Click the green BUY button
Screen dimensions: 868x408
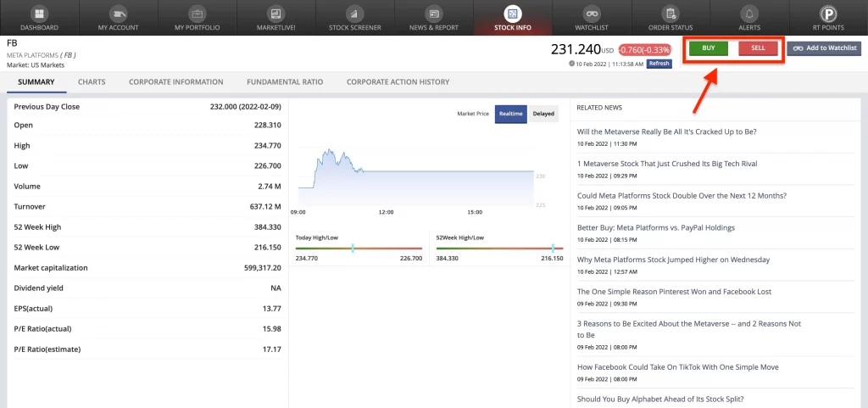click(x=709, y=48)
